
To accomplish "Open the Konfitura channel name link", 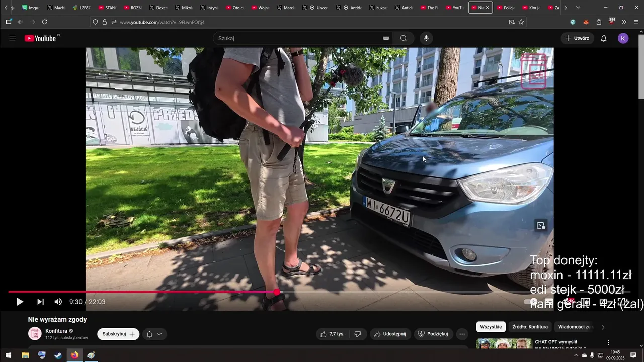I will click(x=56, y=331).
